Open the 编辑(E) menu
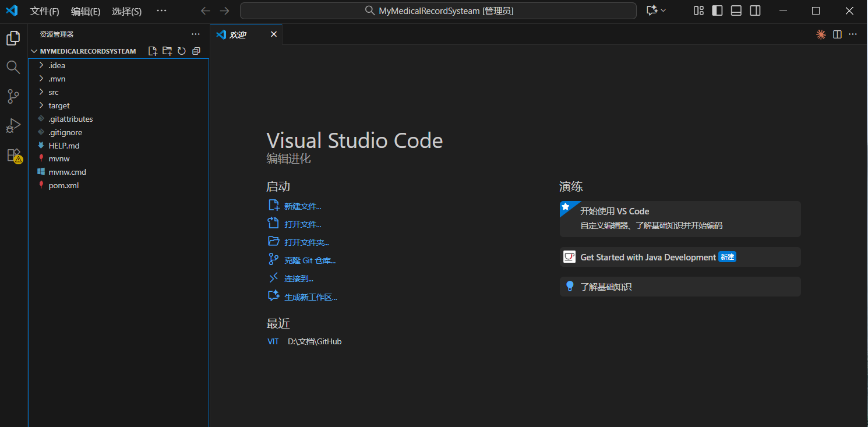The width and height of the screenshot is (868, 427). (x=86, y=11)
